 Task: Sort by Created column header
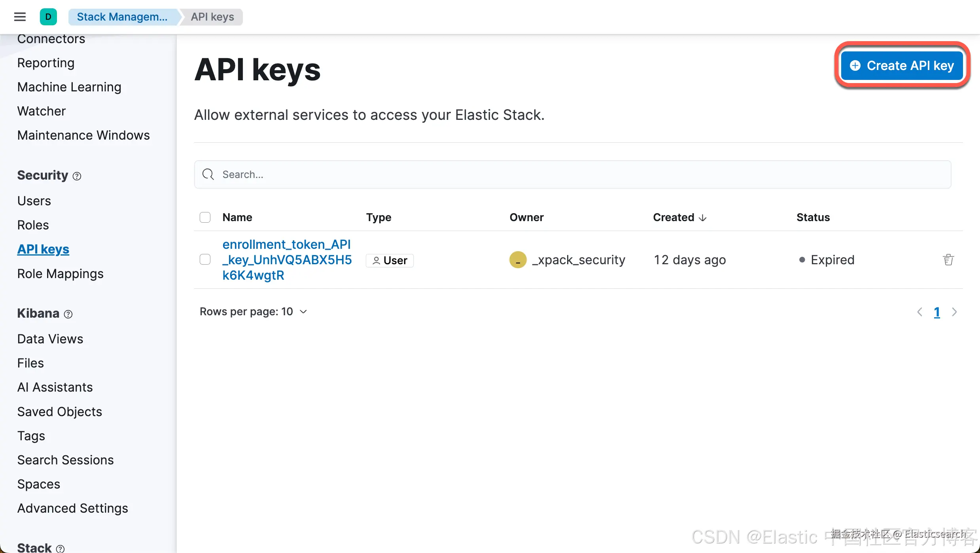click(x=679, y=217)
